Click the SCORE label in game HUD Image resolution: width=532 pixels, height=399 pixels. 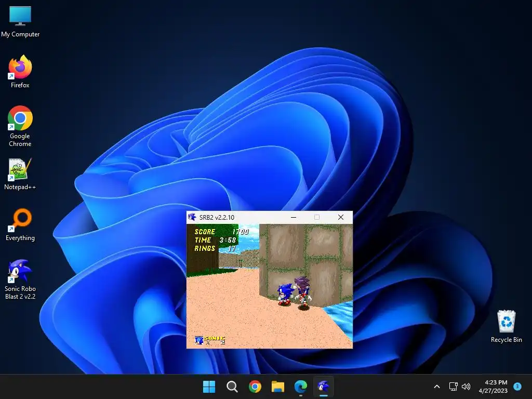(205, 232)
